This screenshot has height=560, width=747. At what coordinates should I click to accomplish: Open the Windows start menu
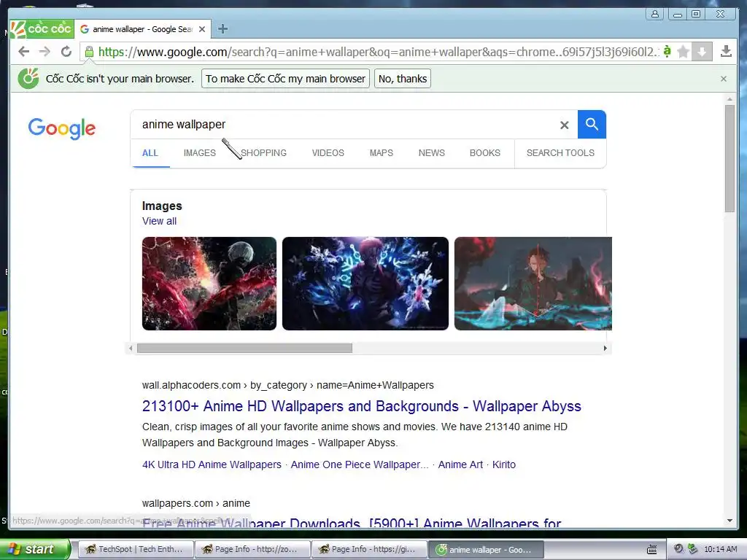(35, 549)
